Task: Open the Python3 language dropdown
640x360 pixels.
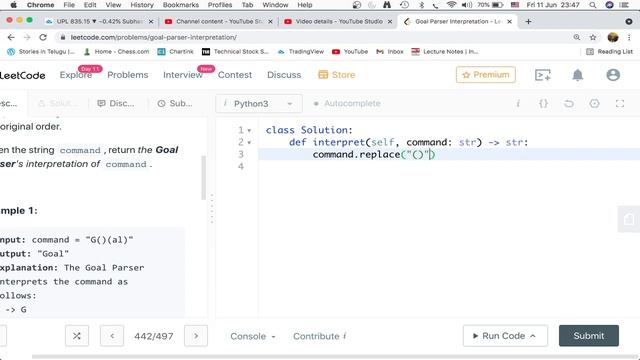Action: coord(259,104)
